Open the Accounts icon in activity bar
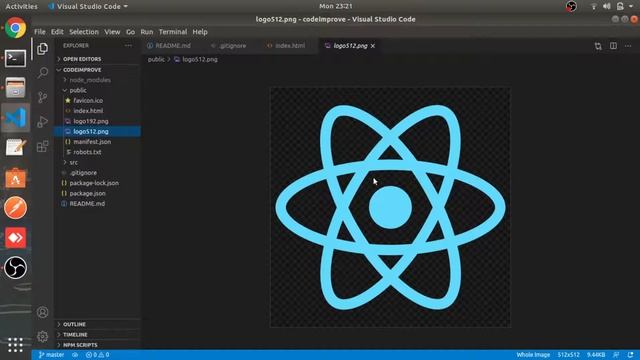Viewport: 640px width, 360px height. pos(42,312)
